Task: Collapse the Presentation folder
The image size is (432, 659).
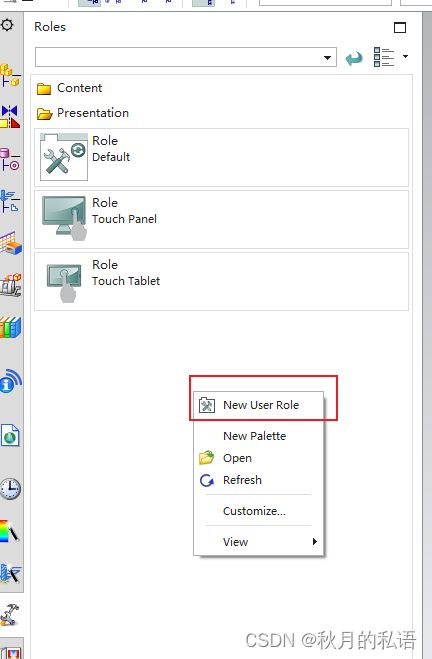Action: [x=82, y=113]
